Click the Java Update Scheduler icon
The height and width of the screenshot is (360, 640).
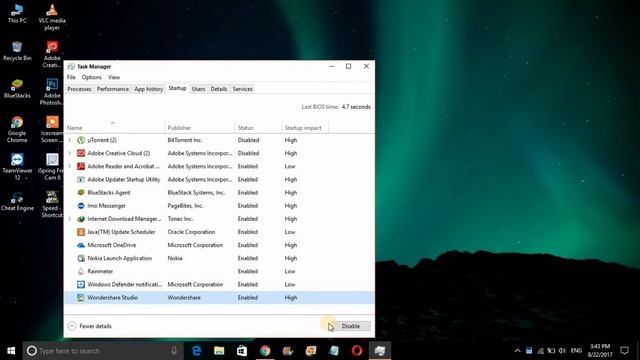81,232
